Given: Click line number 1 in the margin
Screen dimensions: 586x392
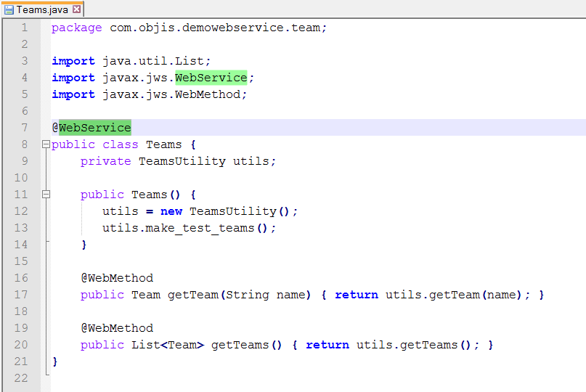Looking at the screenshot, I should 24,28.
